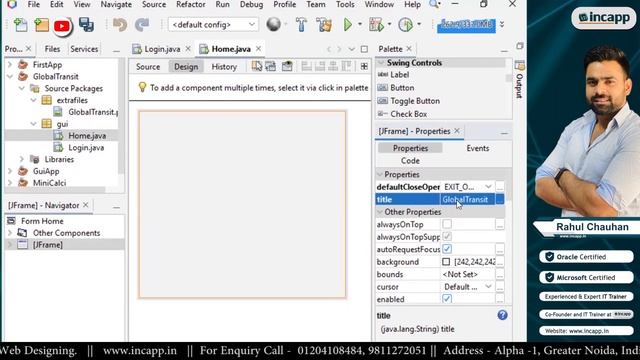This screenshot has width=640, height=360.
Task: Open the Debug Project dropdown arrow
Action: click(389, 24)
